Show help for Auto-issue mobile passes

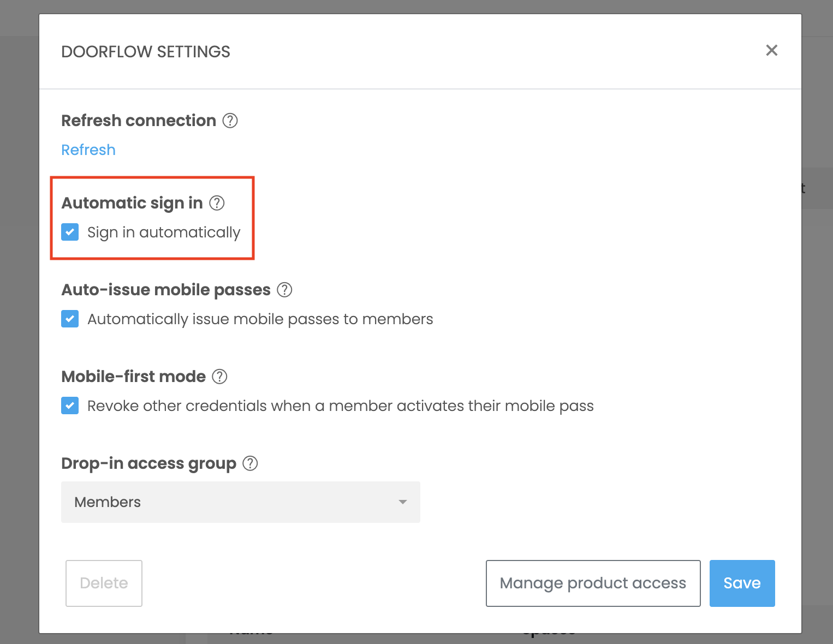coord(284,290)
